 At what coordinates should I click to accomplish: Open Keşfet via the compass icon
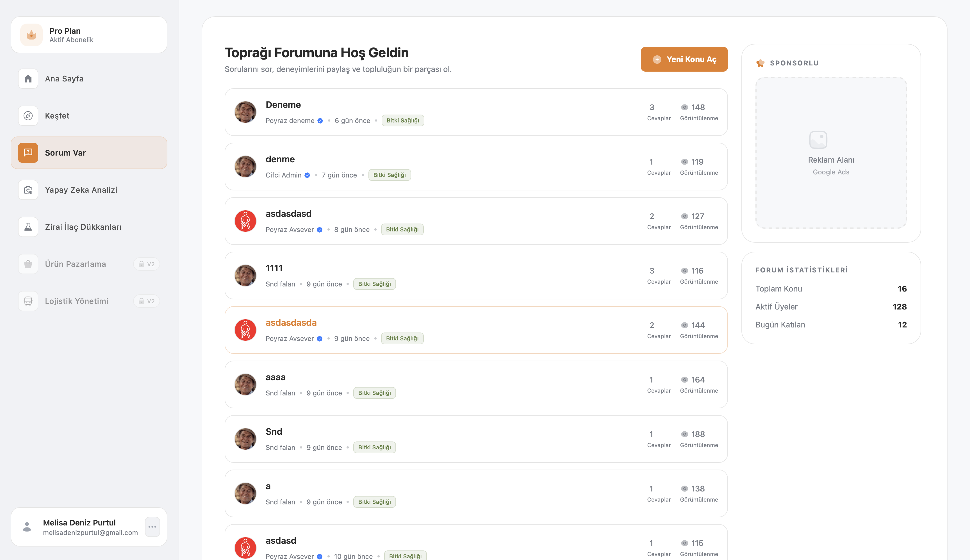(x=28, y=115)
